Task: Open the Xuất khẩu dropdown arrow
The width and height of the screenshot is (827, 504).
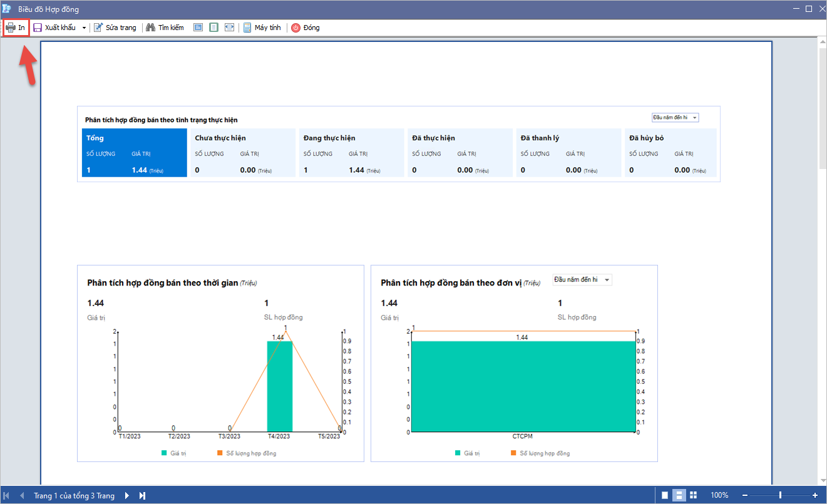Action: click(x=84, y=28)
